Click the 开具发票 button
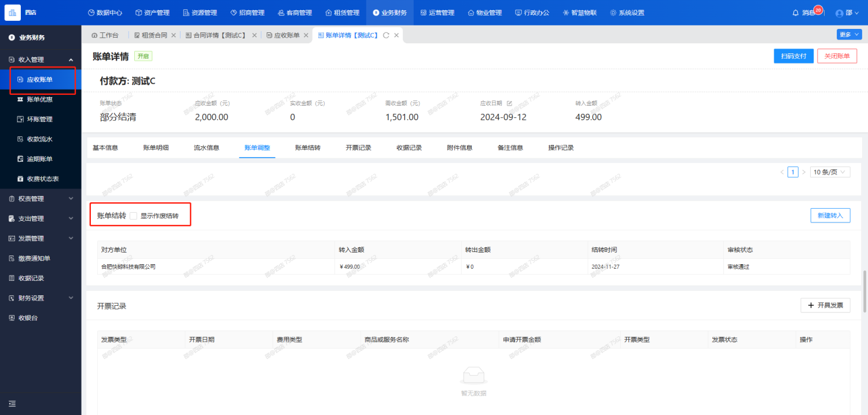The height and width of the screenshot is (415, 868). coord(826,305)
